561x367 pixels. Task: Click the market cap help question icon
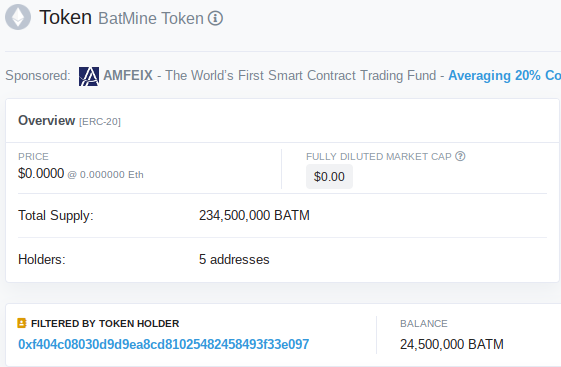(x=460, y=156)
